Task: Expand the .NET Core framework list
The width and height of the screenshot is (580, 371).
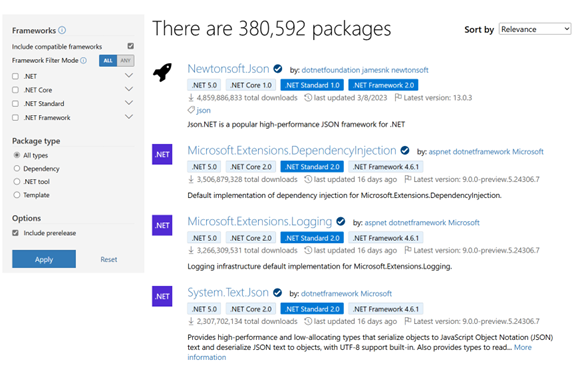Action: tap(129, 89)
